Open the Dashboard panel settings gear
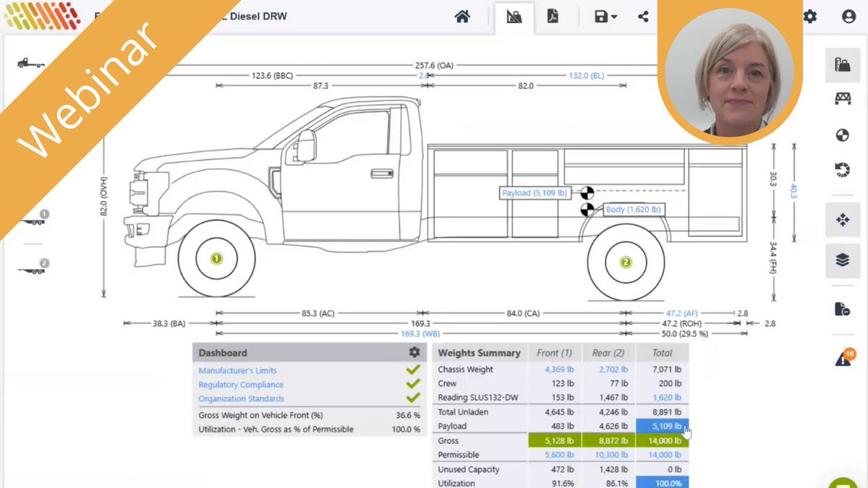The image size is (868, 488). point(414,353)
